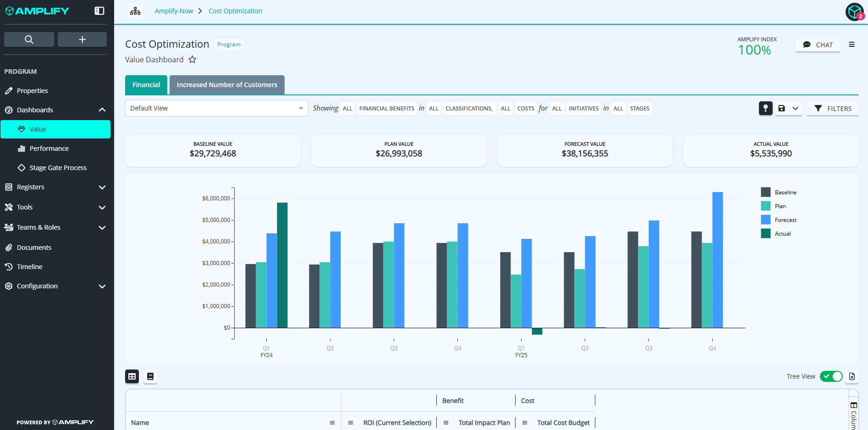Follow the Amplify-Now breadcrumb link
Screen dimensions: 868x430
pyautogui.click(x=174, y=11)
